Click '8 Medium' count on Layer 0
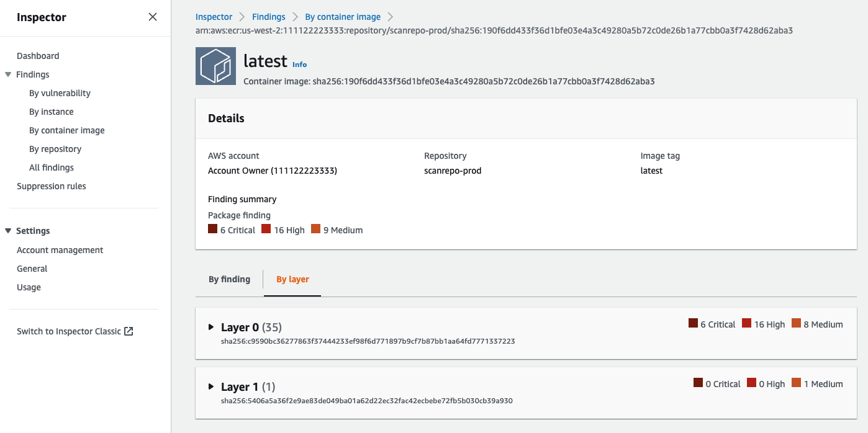Image resolution: width=868 pixels, height=433 pixels. (x=823, y=324)
